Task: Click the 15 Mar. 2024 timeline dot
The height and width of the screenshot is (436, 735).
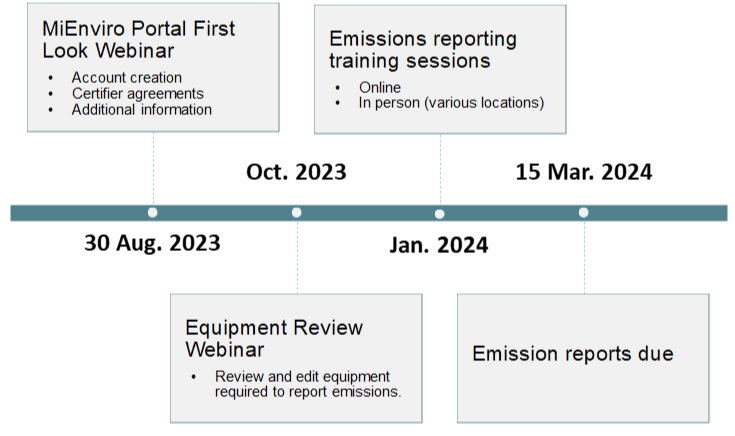Action: (x=583, y=212)
